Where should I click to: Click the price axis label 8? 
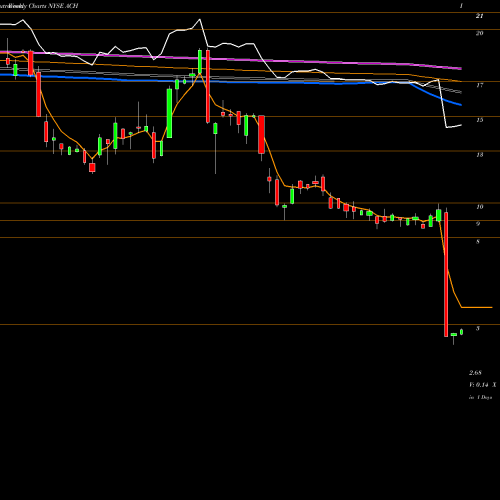click(478, 241)
